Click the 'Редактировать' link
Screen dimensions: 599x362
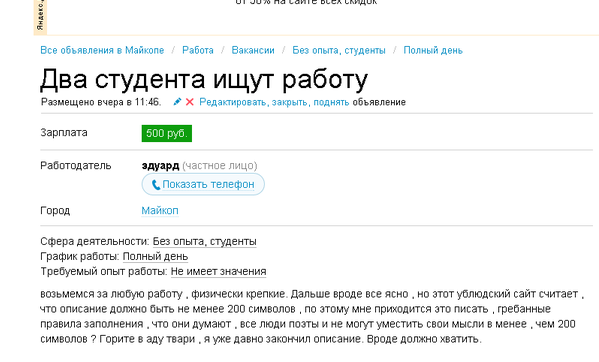[233, 102]
